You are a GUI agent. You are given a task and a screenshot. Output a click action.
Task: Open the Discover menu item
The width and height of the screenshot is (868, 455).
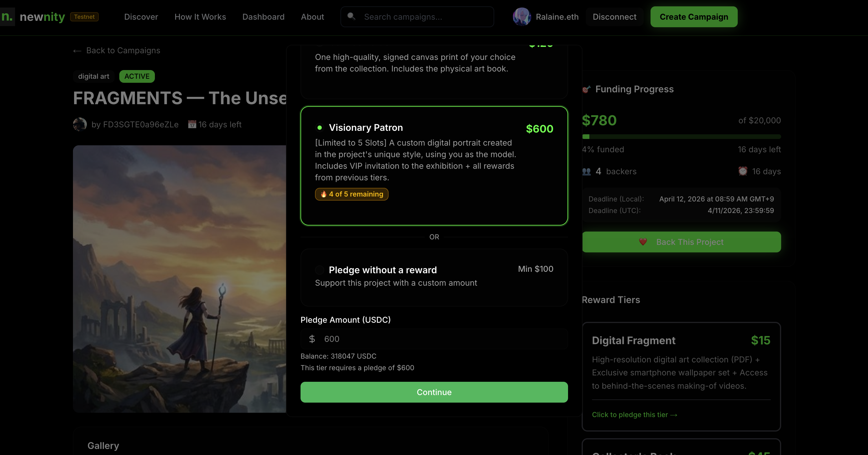tap(141, 17)
